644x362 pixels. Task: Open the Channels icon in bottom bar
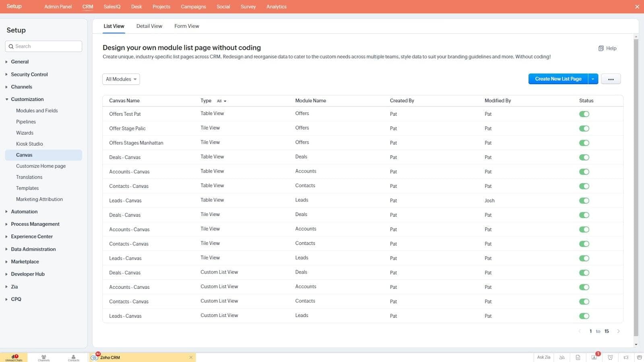click(x=44, y=357)
